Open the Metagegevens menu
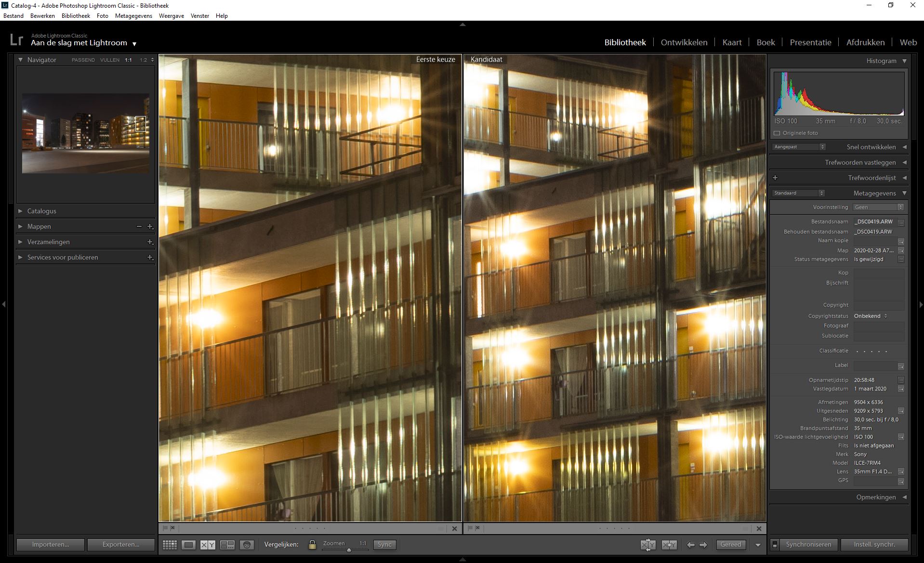 click(x=133, y=16)
